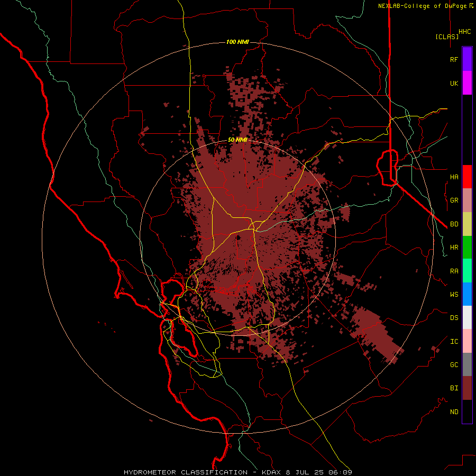This screenshot has height=476, width=476.
Task: Click the HA red legend swatch
Action: click(467, 177)
